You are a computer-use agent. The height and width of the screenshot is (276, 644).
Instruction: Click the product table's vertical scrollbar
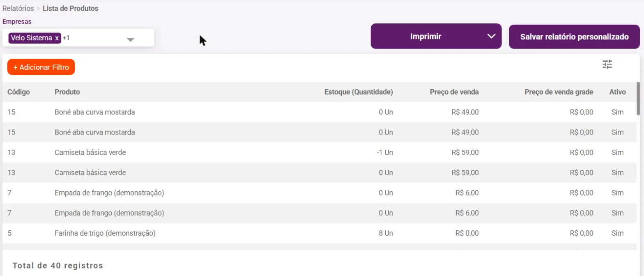tap(638, 98)
